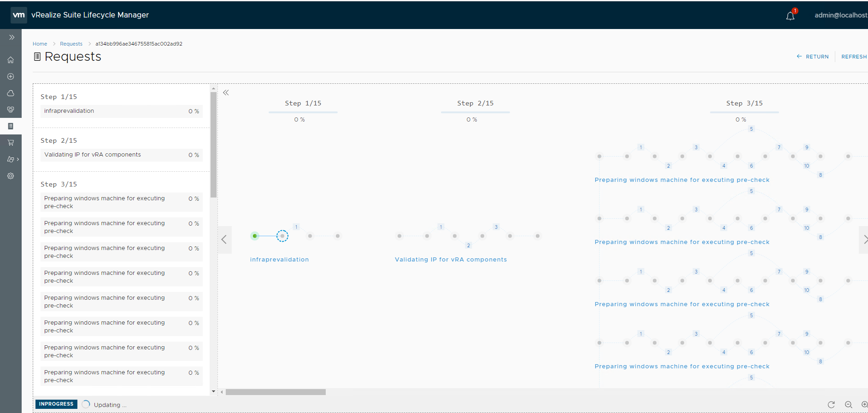The image size is (868, 413).
Task: Click the left arrow of the step diagram
Action: coord(224,239)
